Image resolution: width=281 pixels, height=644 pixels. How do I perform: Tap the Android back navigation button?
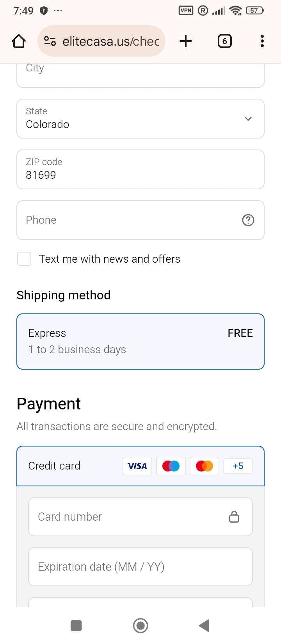click(x=204, y=626)
